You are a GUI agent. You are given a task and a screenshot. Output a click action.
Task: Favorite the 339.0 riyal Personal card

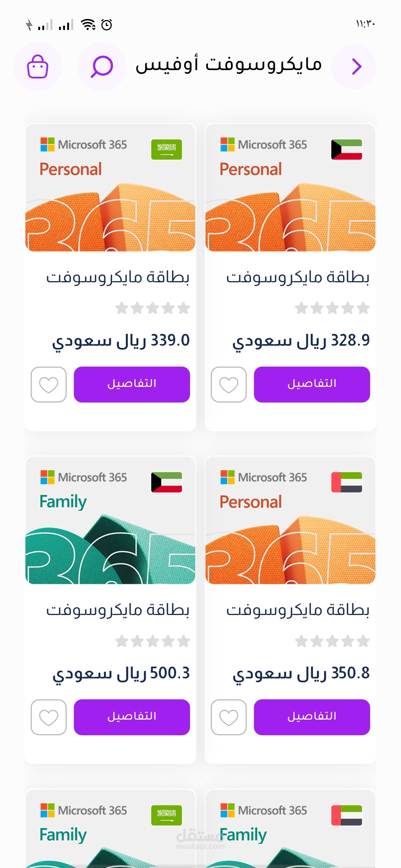tap(49, 385)
